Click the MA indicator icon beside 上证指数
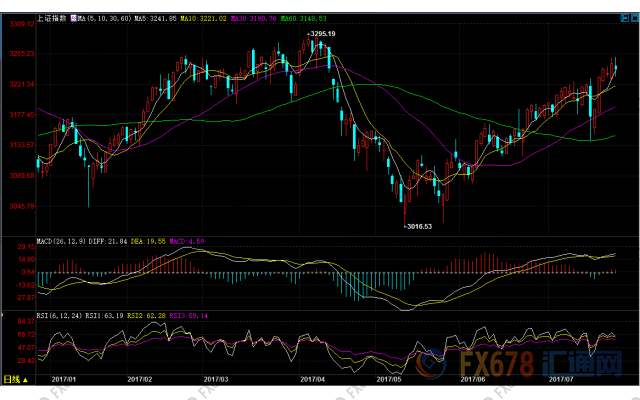This screenshot has width=640, height=400. tap(73, 18)
